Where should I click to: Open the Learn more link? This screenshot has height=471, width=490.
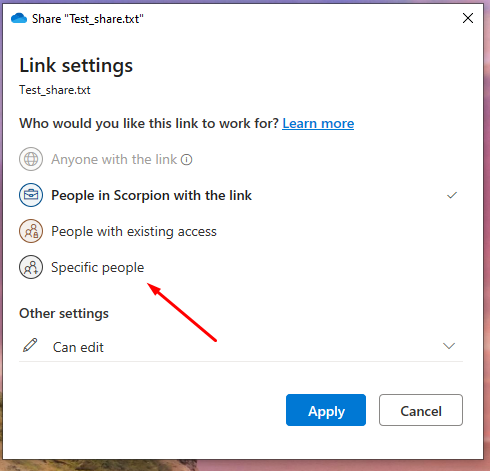[x=318, y=124]
